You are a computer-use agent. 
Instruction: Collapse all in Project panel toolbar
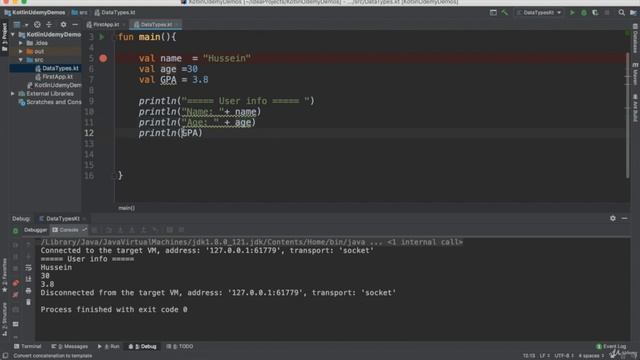tap(49, 24)
